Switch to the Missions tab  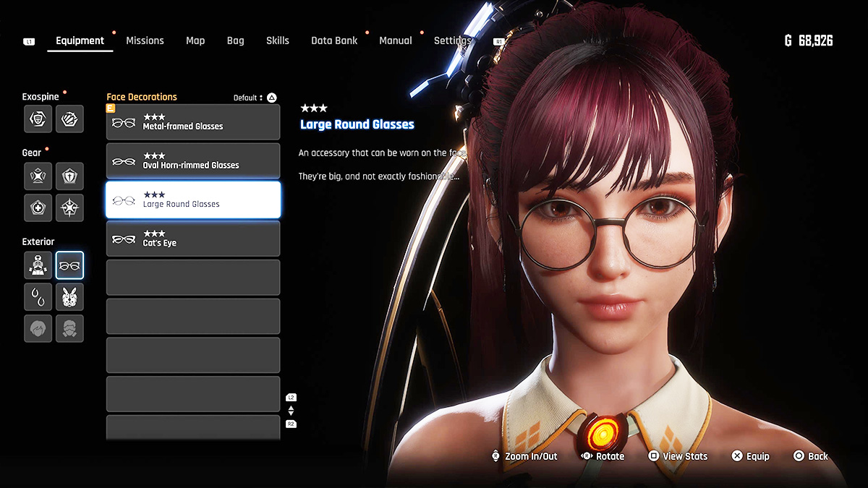click(145, 40)
